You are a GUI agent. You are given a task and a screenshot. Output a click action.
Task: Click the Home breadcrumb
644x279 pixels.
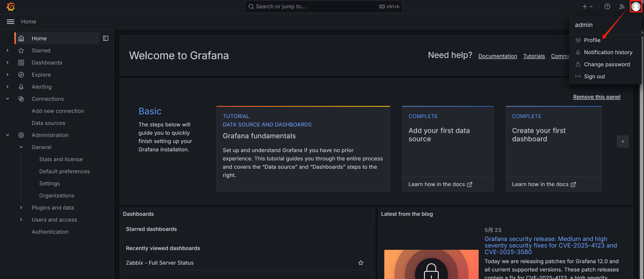pos(28,22)
